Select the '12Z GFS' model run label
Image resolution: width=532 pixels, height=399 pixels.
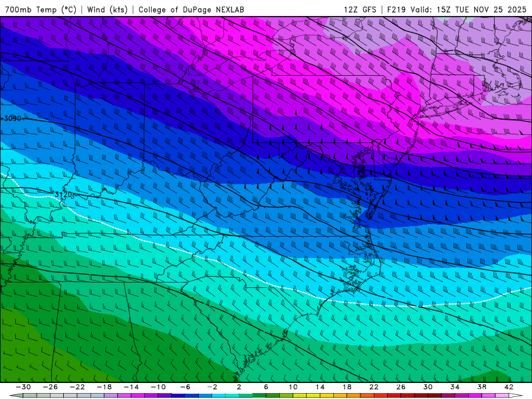[x=360, y=9]
